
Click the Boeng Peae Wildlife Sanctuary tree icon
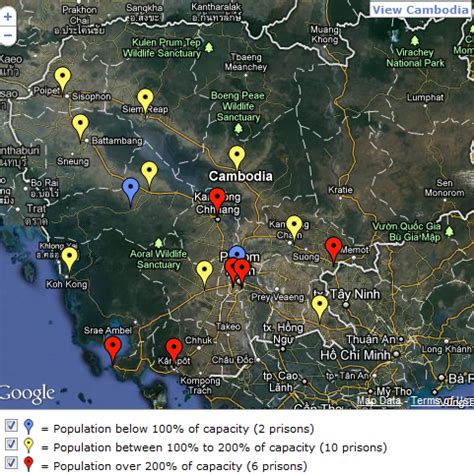238,128
